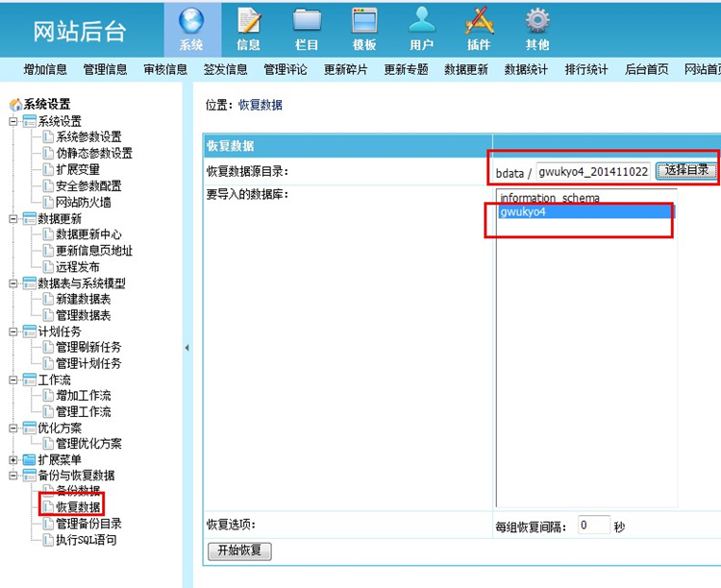Open the 模板 template icon
The width and height of the screenshot is (721, 588).
point(364,21)
